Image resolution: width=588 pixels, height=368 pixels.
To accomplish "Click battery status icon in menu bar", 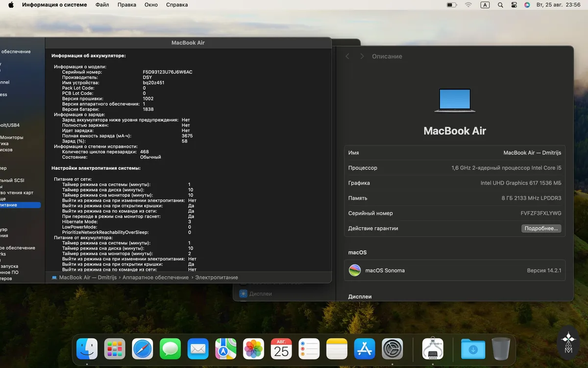I will pos(452,5).
